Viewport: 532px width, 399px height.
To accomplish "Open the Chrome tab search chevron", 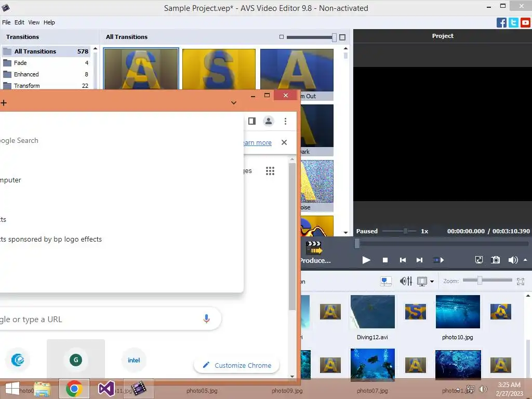I will (234, 103).
